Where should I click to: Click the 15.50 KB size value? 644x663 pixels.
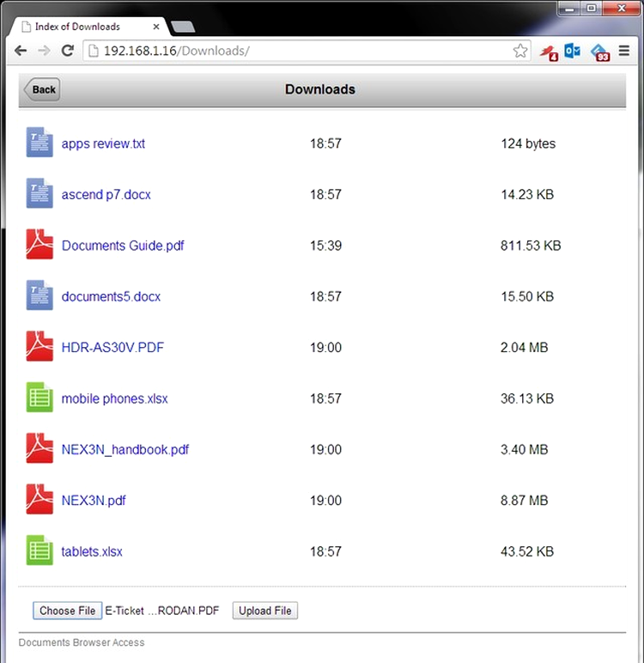point(527,296)
